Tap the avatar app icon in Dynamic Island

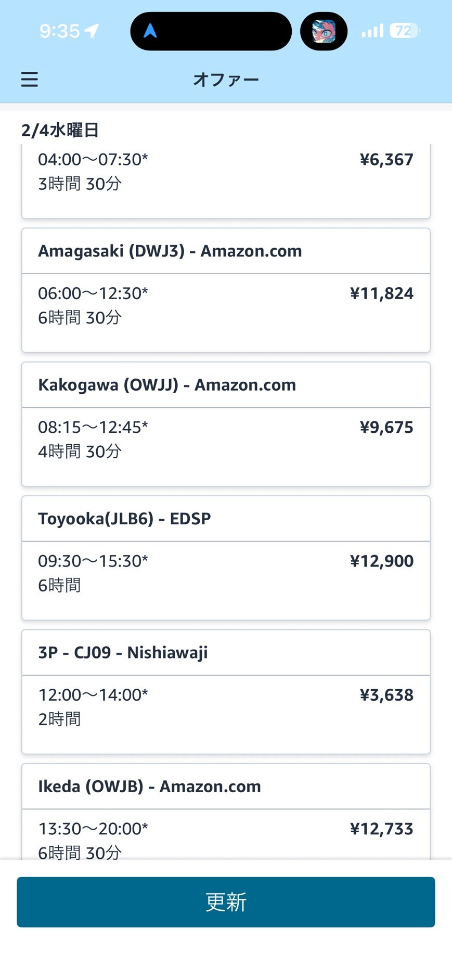click(324, 31)
